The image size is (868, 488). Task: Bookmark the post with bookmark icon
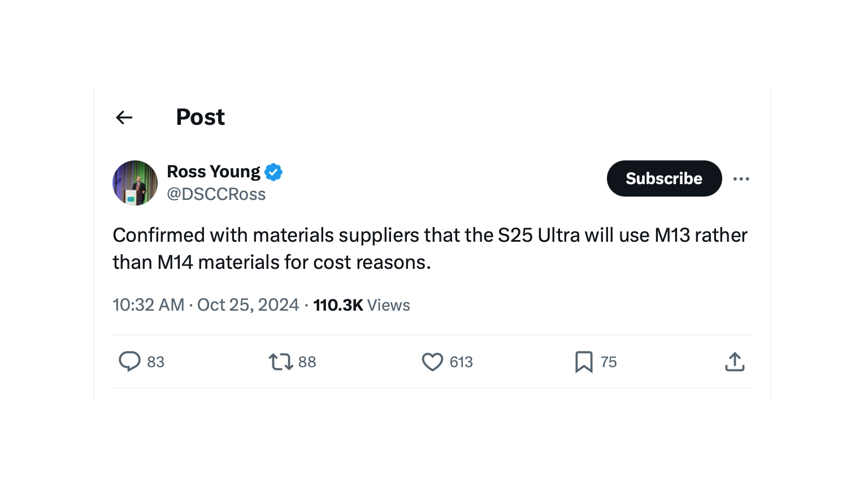click(584, 361)
